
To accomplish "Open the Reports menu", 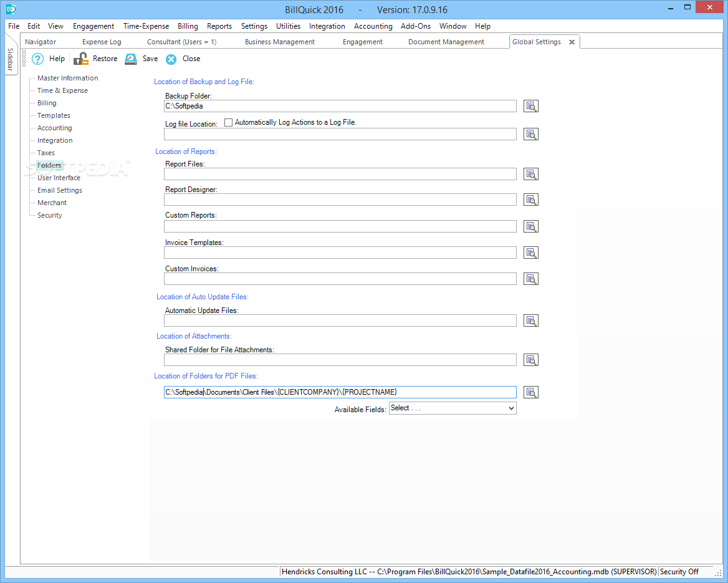I will (219, 26).
